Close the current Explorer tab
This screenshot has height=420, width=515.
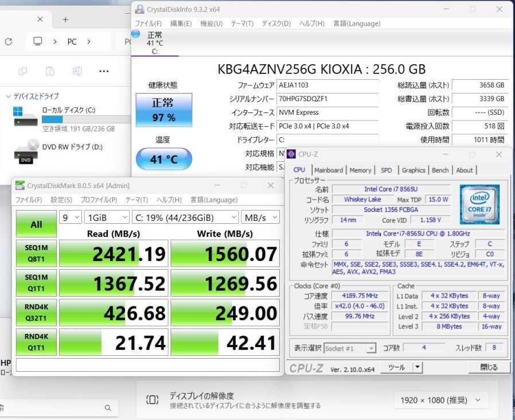(40, 20)
